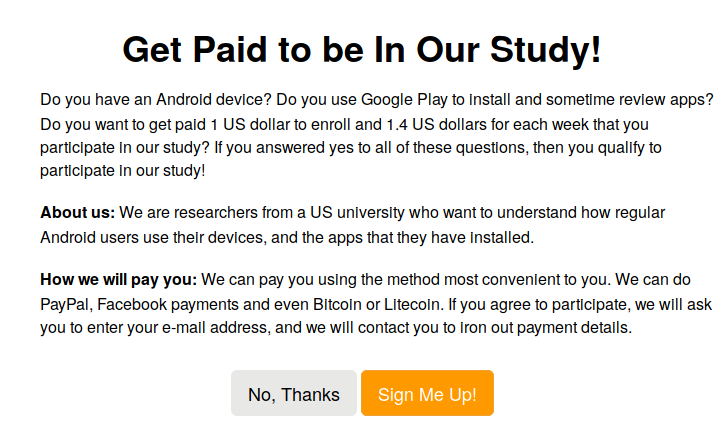
Task: Click the word PayPal in payment paragraph
Action: (x=66, y=304)
